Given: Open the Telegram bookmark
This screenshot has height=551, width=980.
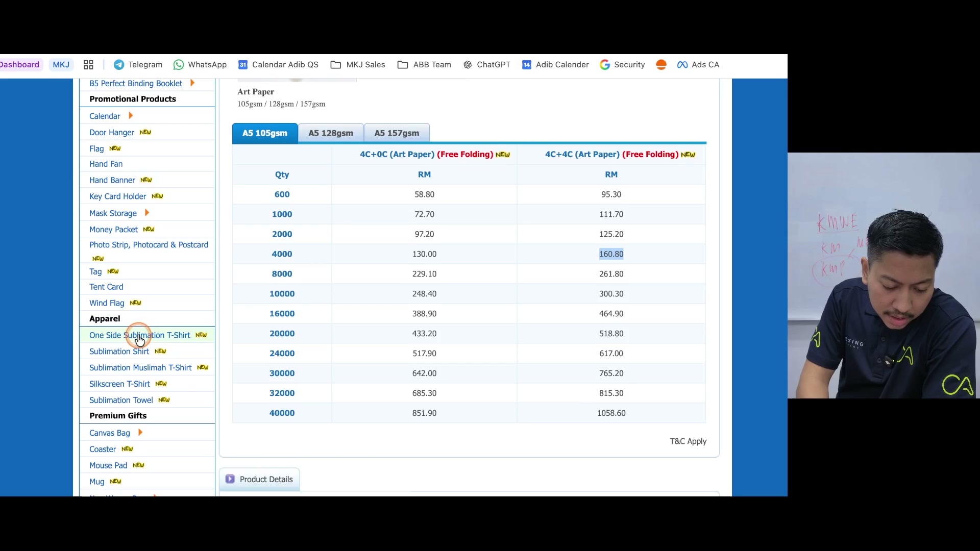Looking at the screenshot, I should coord(138,65).
